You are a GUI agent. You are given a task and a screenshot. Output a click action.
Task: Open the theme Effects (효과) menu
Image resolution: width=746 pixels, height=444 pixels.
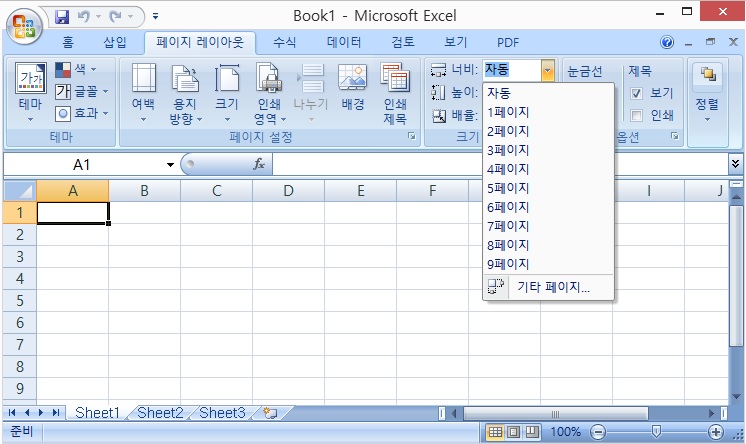(81, 113)
